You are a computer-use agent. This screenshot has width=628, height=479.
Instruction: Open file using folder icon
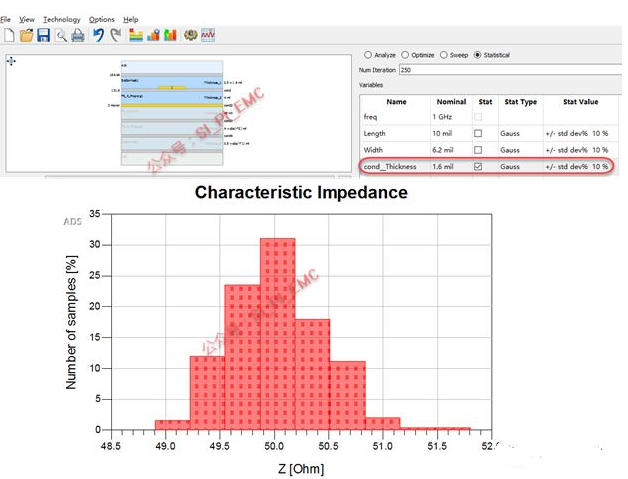click(26, 35)
